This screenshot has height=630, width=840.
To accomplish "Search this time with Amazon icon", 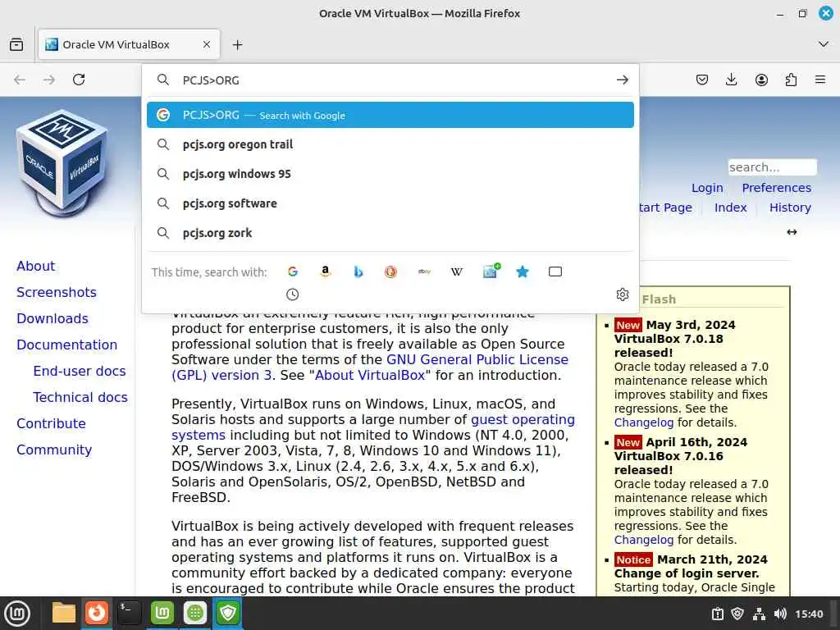I will click(x=325, y=272).
